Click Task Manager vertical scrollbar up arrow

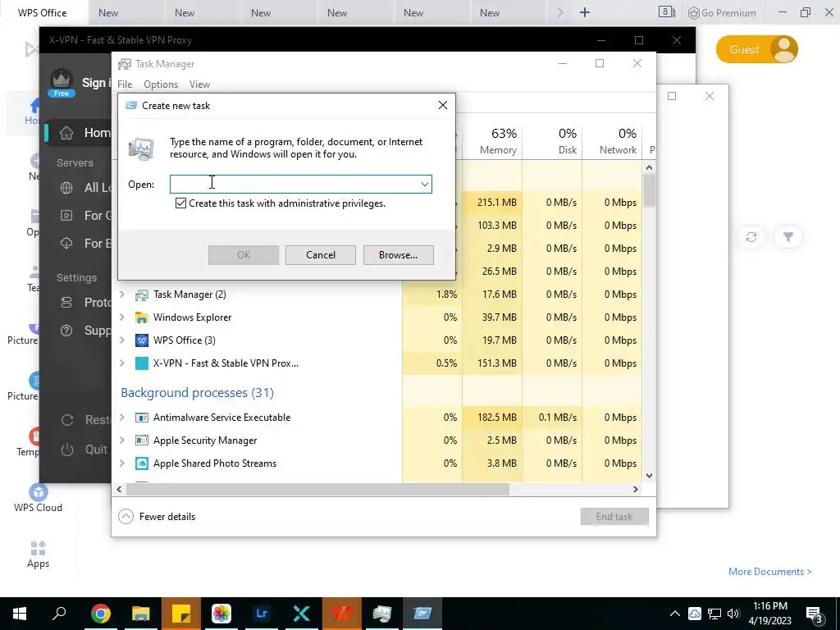650,167
